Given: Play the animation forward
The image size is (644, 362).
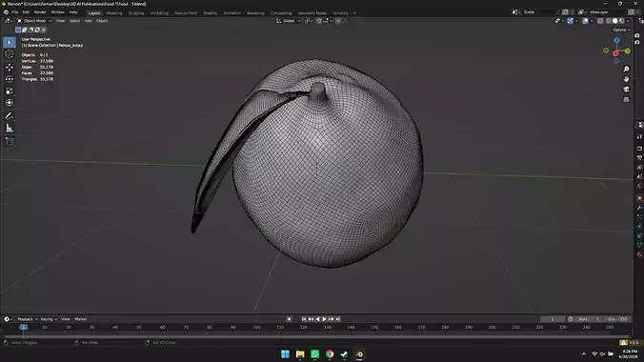Looking at the screenshot, I should [324, 319].
